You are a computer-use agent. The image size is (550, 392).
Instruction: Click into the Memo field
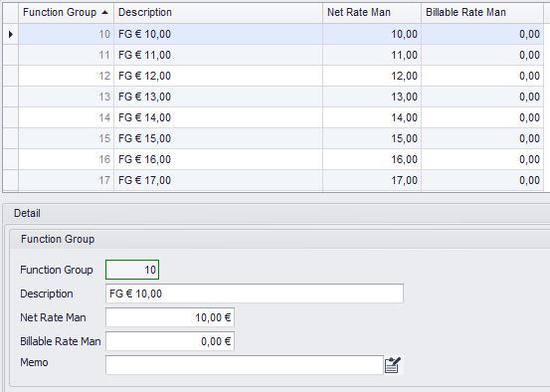tap(245, 365)
